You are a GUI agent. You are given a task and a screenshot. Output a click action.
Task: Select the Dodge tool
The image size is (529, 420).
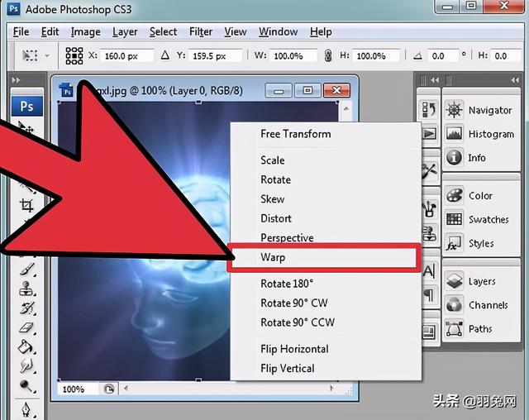[x=27, y=385]
